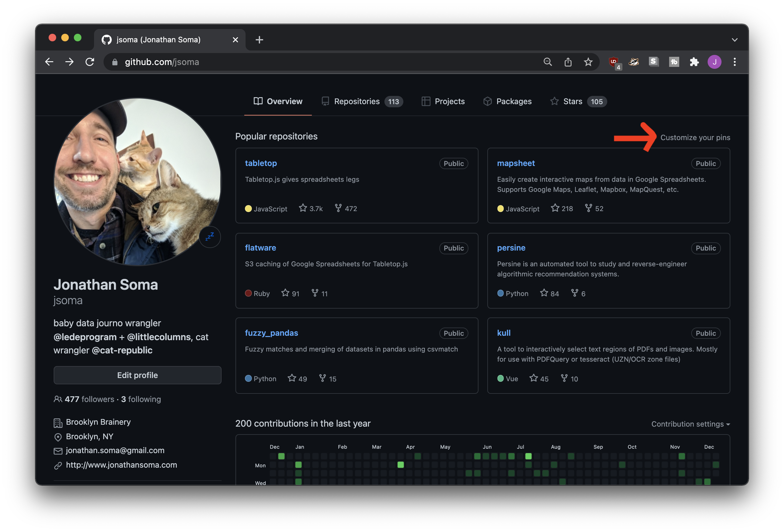Click the page reload icon

coord(90,62)
